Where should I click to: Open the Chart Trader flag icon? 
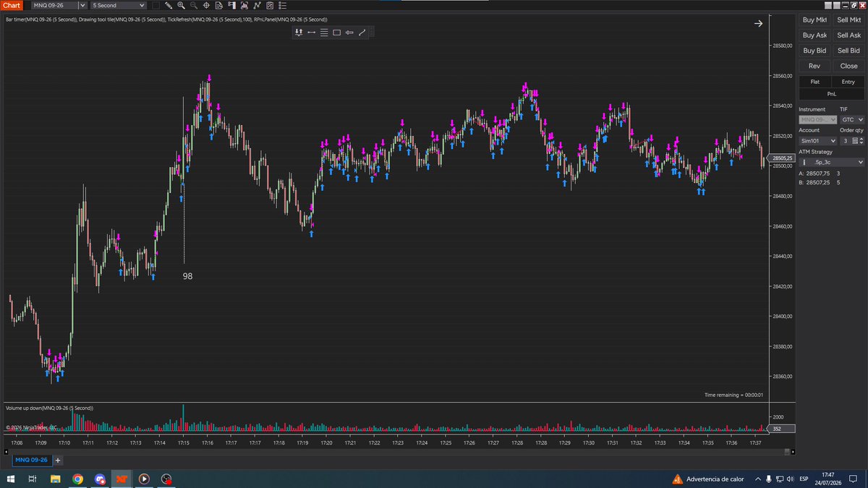tap(232, 5)
